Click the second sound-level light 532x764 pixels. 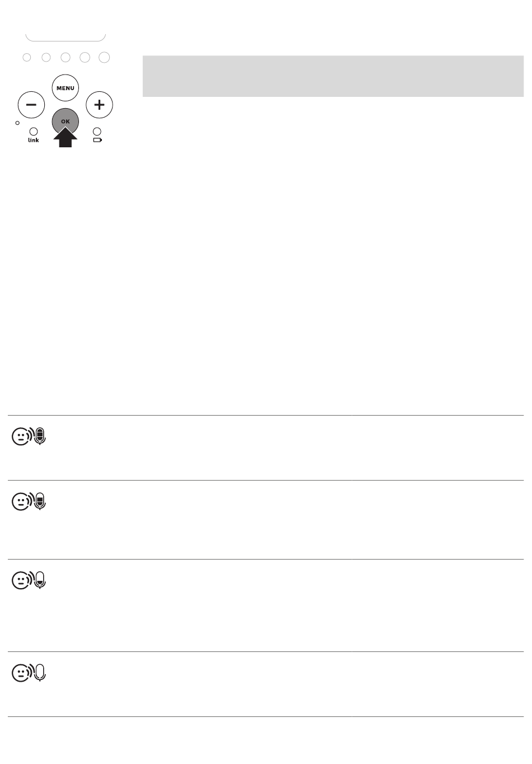(46, 57)
